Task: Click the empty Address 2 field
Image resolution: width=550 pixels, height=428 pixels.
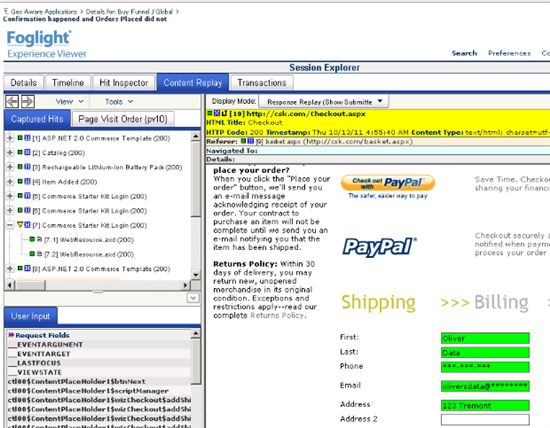Action: (485, 420)
